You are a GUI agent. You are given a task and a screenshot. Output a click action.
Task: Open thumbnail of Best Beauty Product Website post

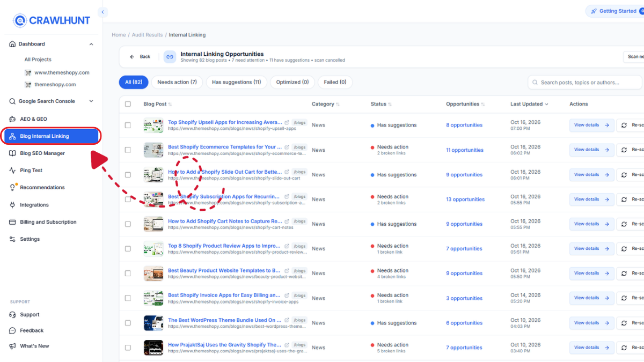coord(153,274)
